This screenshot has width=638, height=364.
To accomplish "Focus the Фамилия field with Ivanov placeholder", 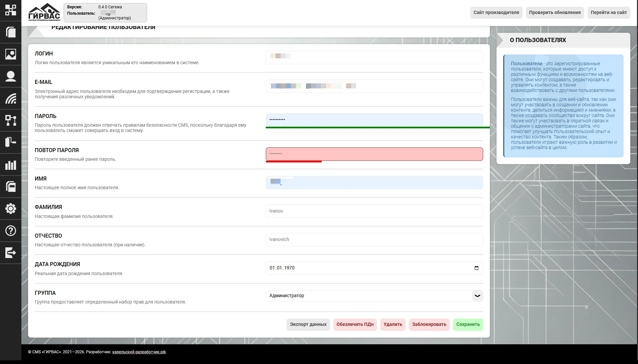I will point(374,211).
